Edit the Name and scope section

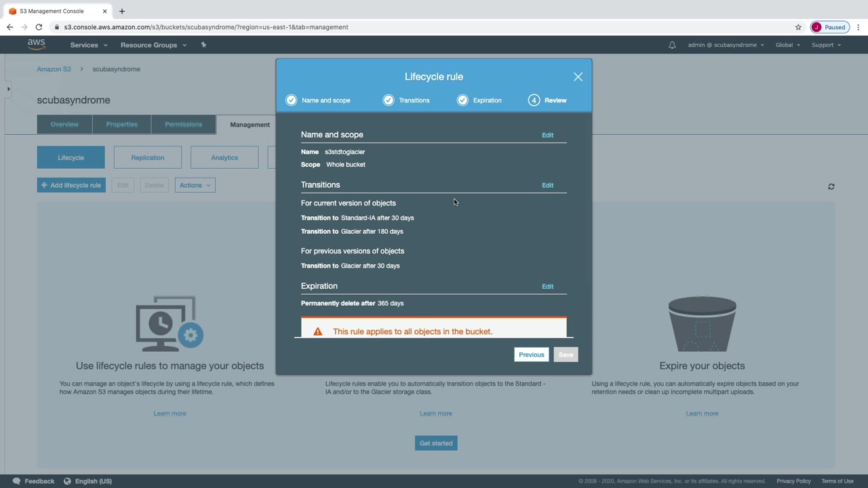547,135
